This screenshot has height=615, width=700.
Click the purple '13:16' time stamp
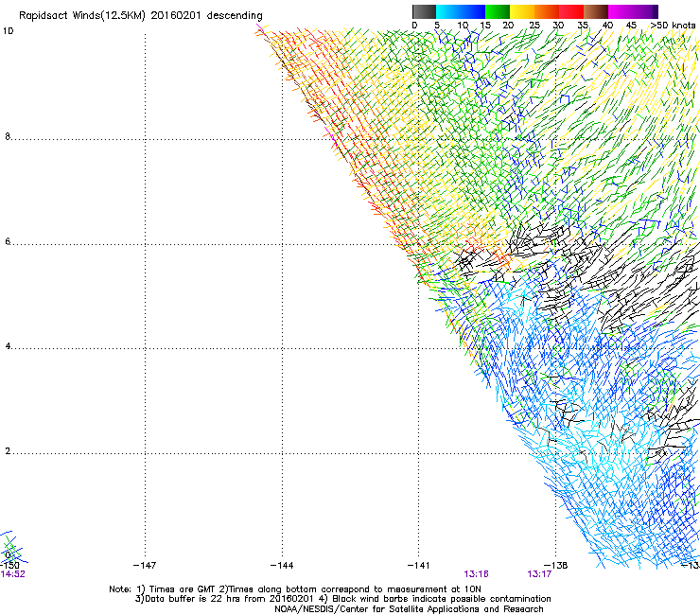pyautogui.click(x=476, y=574)
